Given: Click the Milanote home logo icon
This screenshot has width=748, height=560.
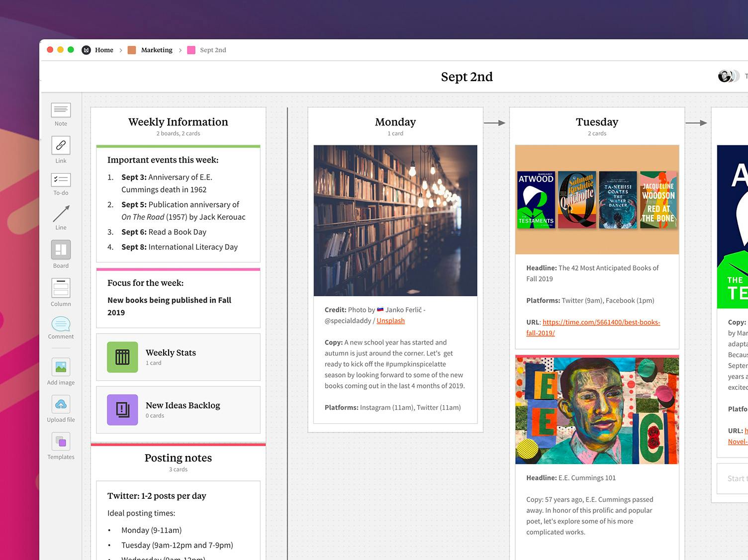Looking at the screenshot, I should click(86, 50).
